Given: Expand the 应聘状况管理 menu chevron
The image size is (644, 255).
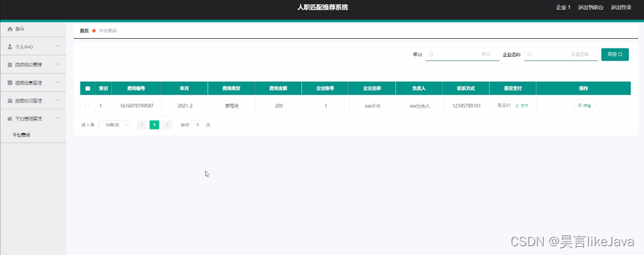Looking at the screenshot, I should [58, 100].
